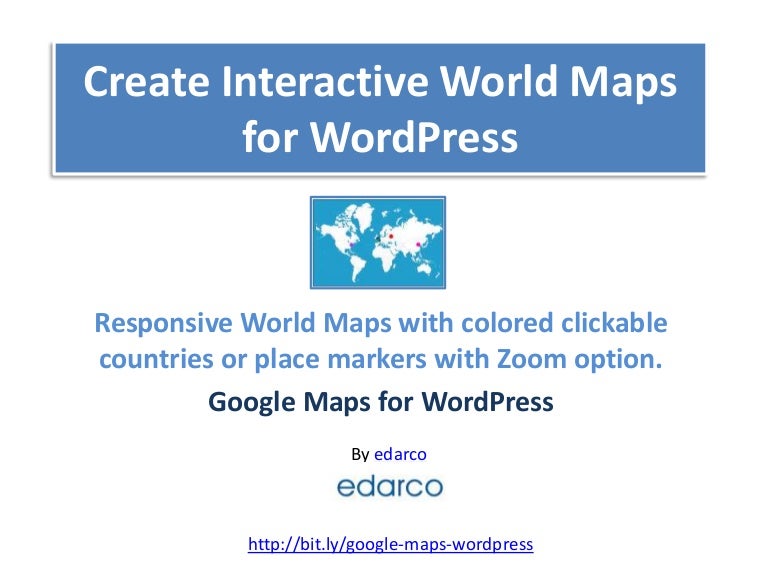This screenshot has height=576, width=768.
Task: Click the red marker over Eastern Europe
Action: (391, 236)
